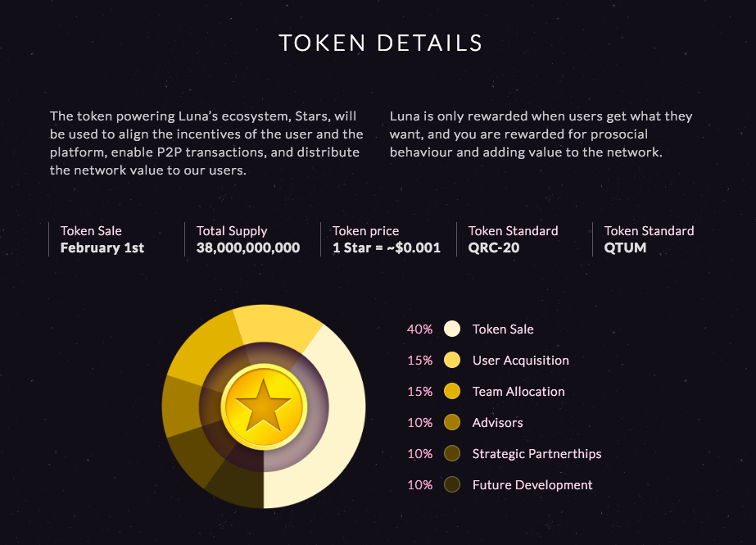The height and width of the screenshot is (545, 756).
Task: Click the User Acquisition legend label
Action: tap(521, 361)
